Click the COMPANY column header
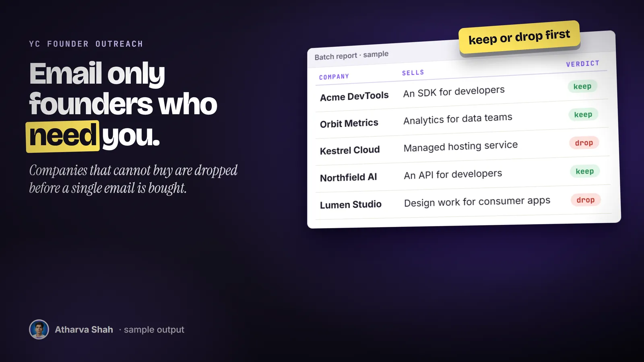The height and width of the screenshot is (362, 644). [334, 77]
